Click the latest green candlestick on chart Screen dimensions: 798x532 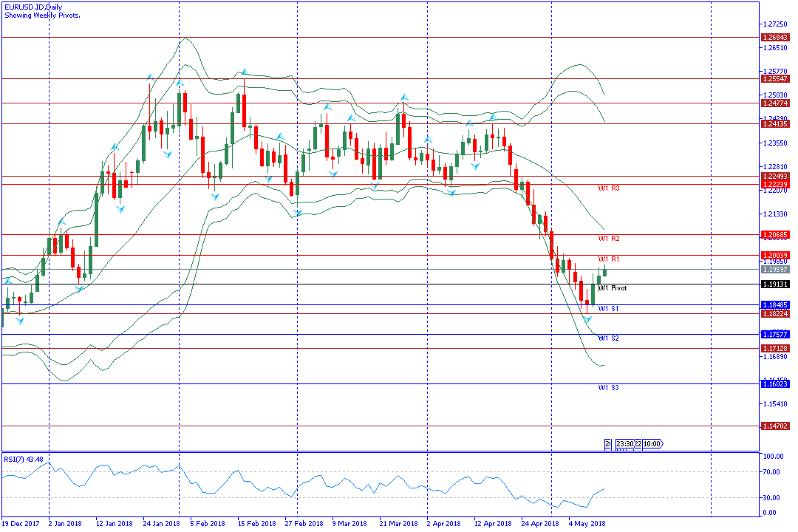click(x=604, y=271)
